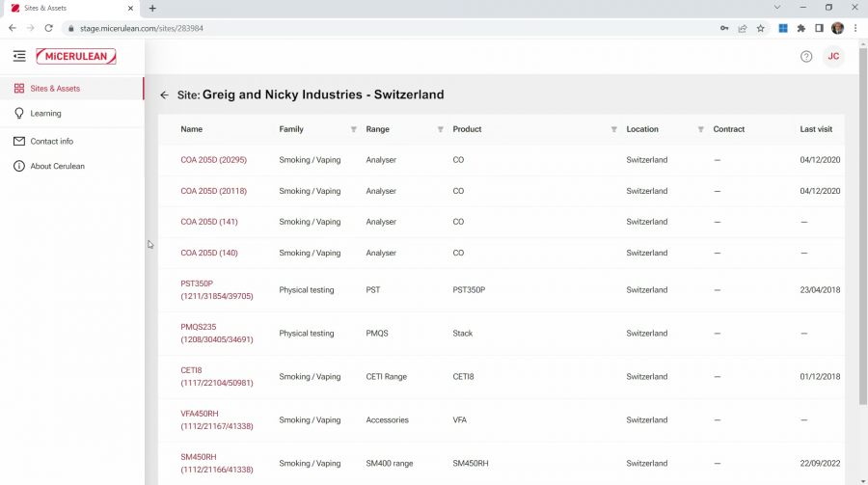Open asset PST350P (1211/31854/39705)
Viewport: 868px width, 485px height.
click(217, 290)
